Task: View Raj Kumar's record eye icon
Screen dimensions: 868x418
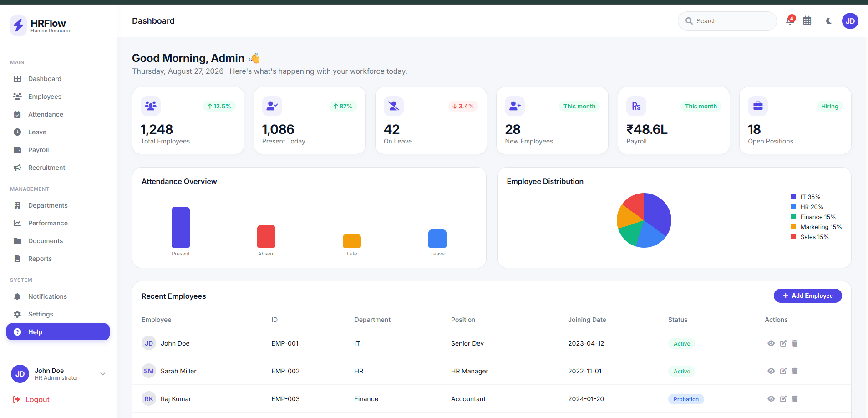Action: (x=771, y=399)
